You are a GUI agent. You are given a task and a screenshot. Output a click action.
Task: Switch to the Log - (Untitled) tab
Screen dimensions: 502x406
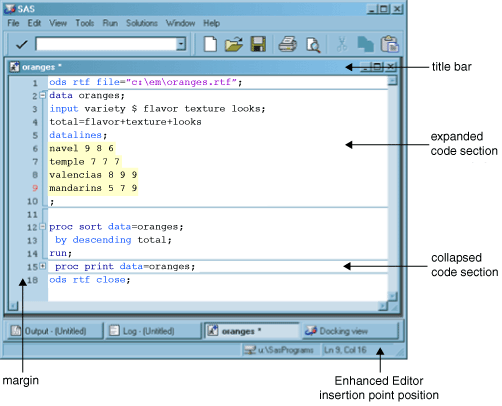[153, 331]
